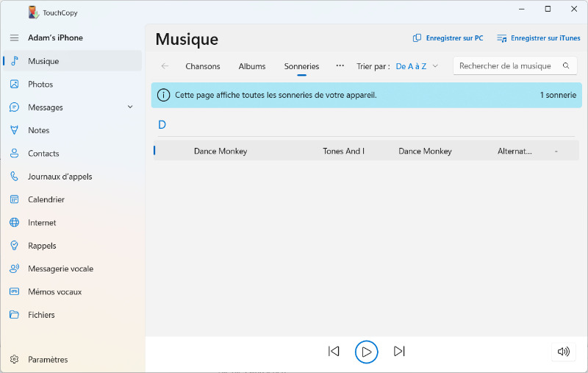
Task: Skip to the next track
Action: click(399, 352)
